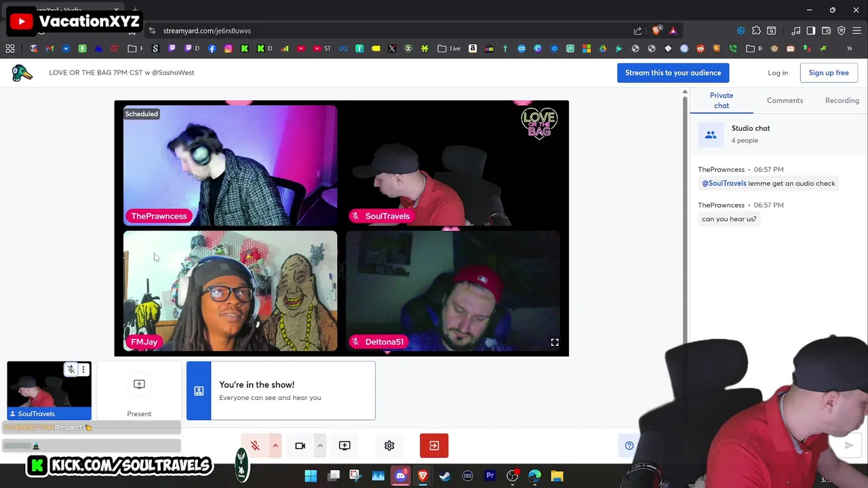Open the Brave music playlist icon
The image size is (868, 488).
795,30
